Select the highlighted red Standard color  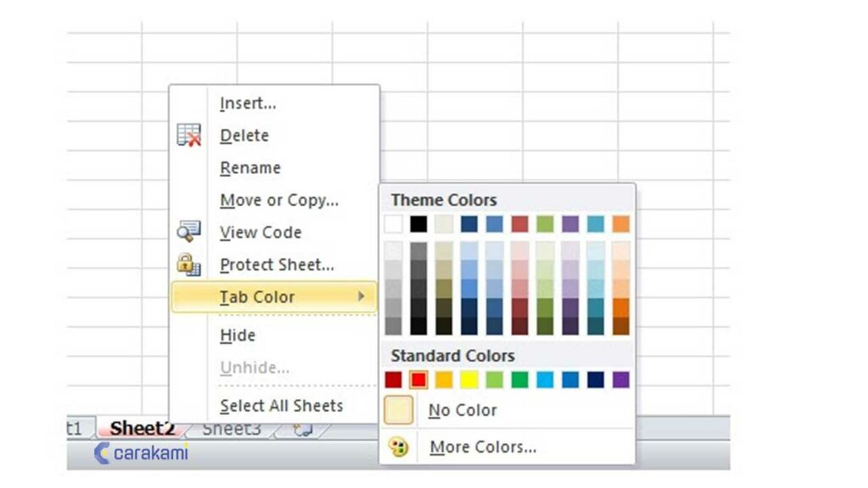click(419, 380)
